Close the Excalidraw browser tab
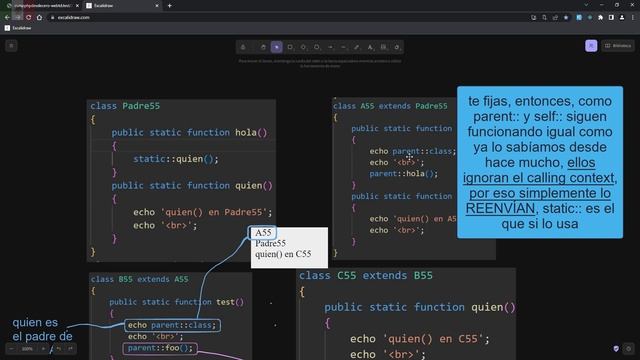This screenshot has height=360, width=640. pyautogui.click(x=157, y=6)
